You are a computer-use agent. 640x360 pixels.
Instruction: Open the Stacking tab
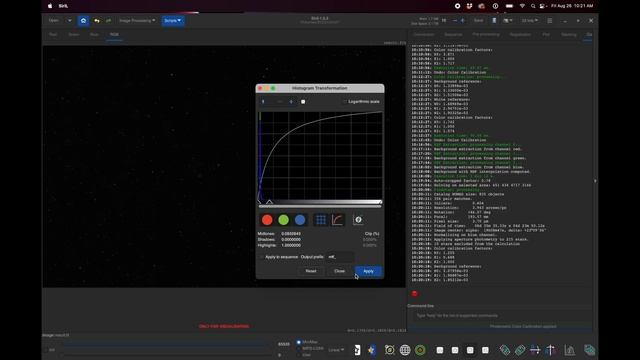coord(569,35)
